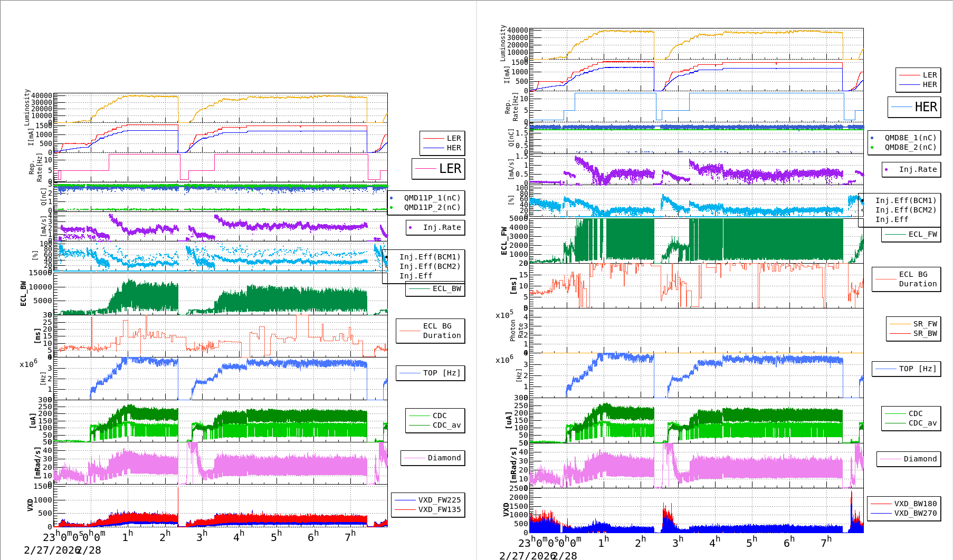Click the small LER legend entry in the right current plot

[x=929, y=75]
